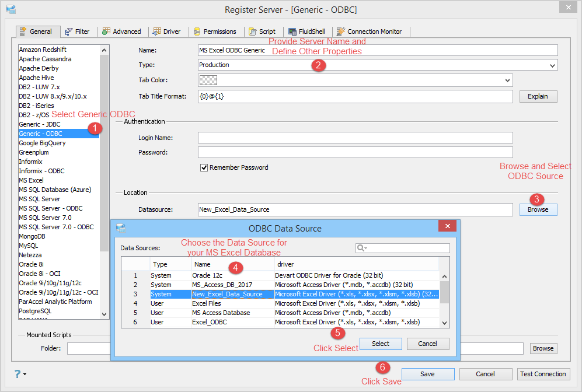Image resolution: width=582 pixels, height=392 pixels.
Task: Click the search magnifier in Data Sources
Action: 361,249
